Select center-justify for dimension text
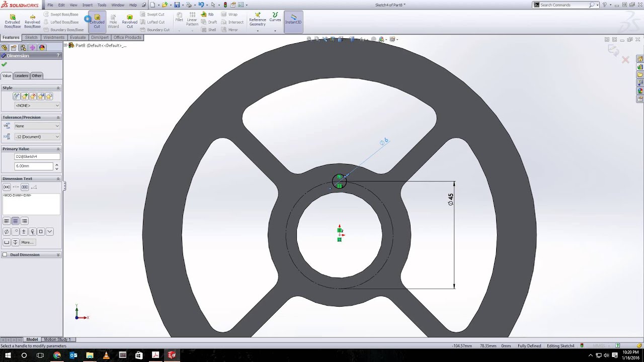Viewport: 644px width, 362px height. [x=16, y=221]
